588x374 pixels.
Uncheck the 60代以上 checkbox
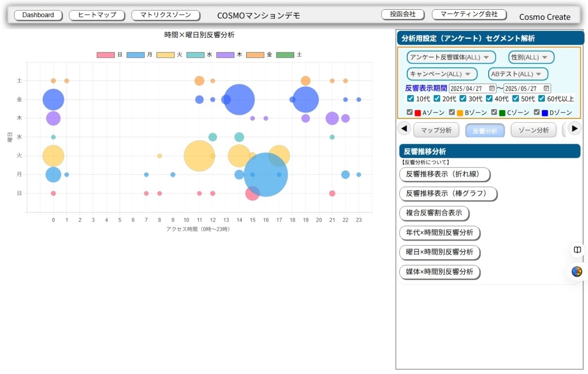(x=541, y=99)
